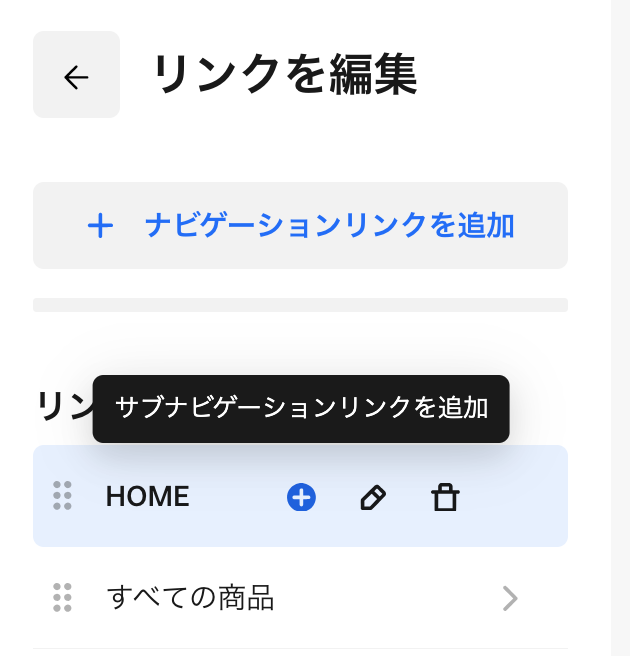Click the gray divider bar below the add button
Image resolution: width=630 pixels, height=656 pixels.
click(x=300, y=305)
